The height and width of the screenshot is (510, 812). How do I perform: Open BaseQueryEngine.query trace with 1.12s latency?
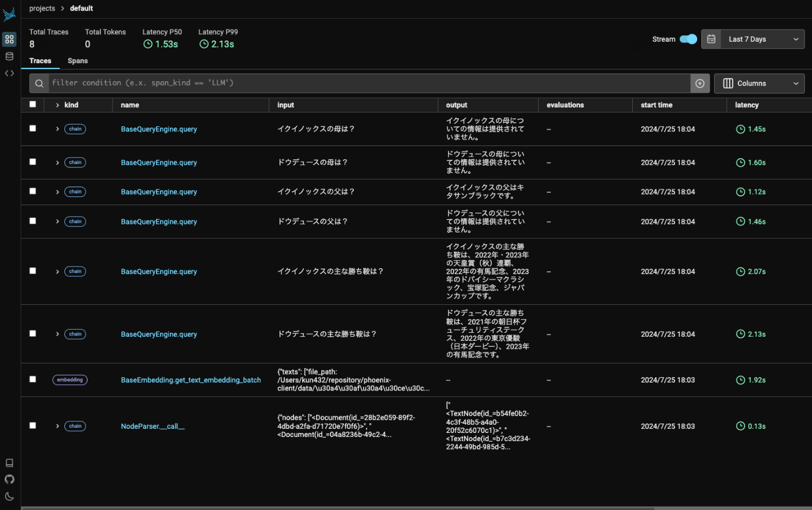point(159,192)
